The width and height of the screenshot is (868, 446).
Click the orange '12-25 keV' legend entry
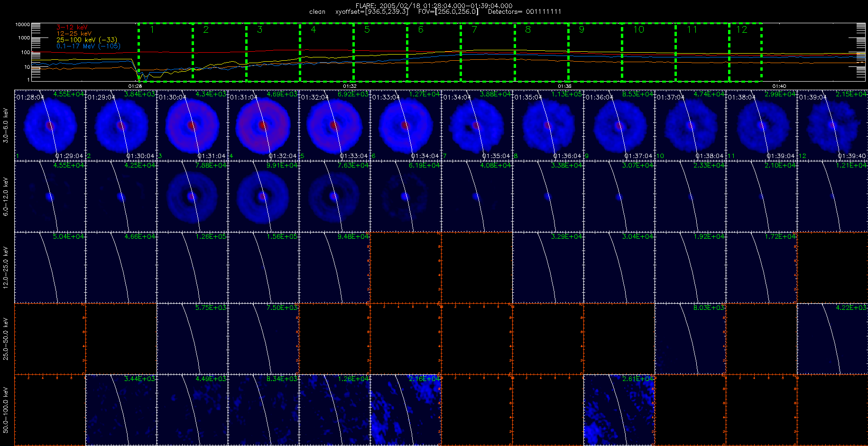coord(74,34)
